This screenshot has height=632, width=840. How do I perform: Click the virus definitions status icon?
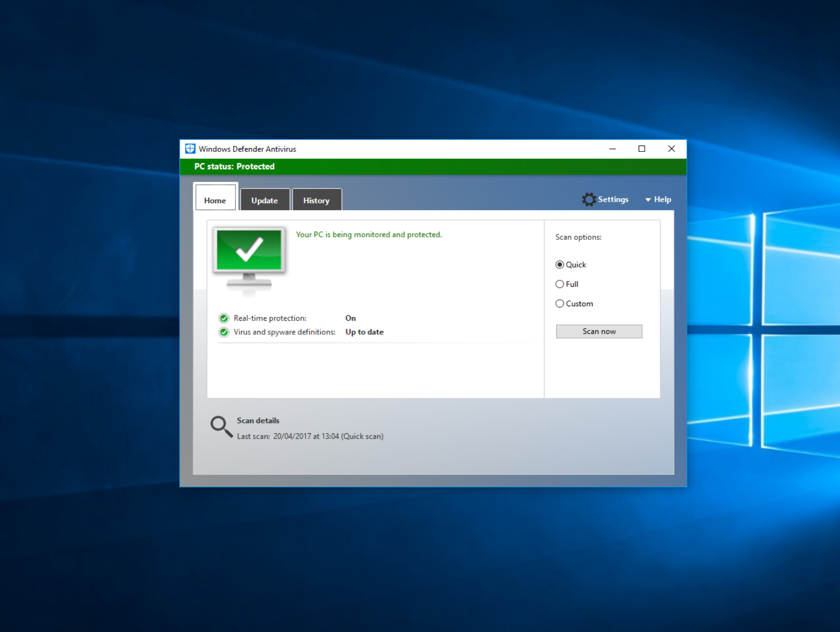(x=224, y=331)
